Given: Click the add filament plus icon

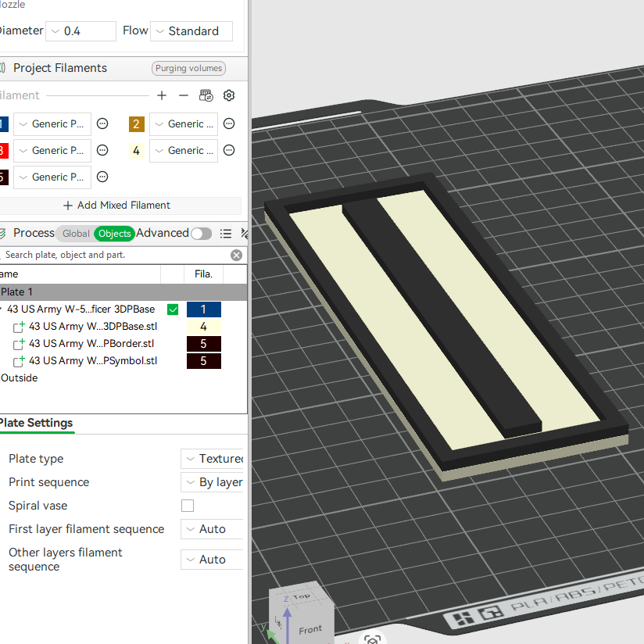Looking at the screenshot, I should tap(162, 95).
